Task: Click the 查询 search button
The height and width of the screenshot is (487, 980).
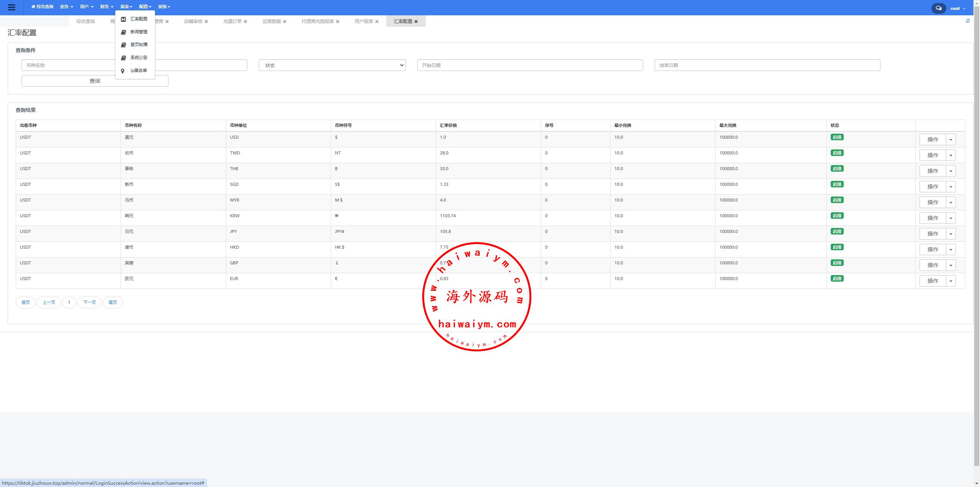Action: click(x=95, y=81)
